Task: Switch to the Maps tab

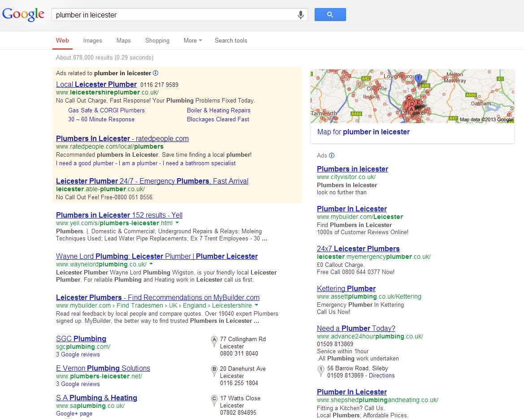Action: pyautogui.click(x=123, y=40)
